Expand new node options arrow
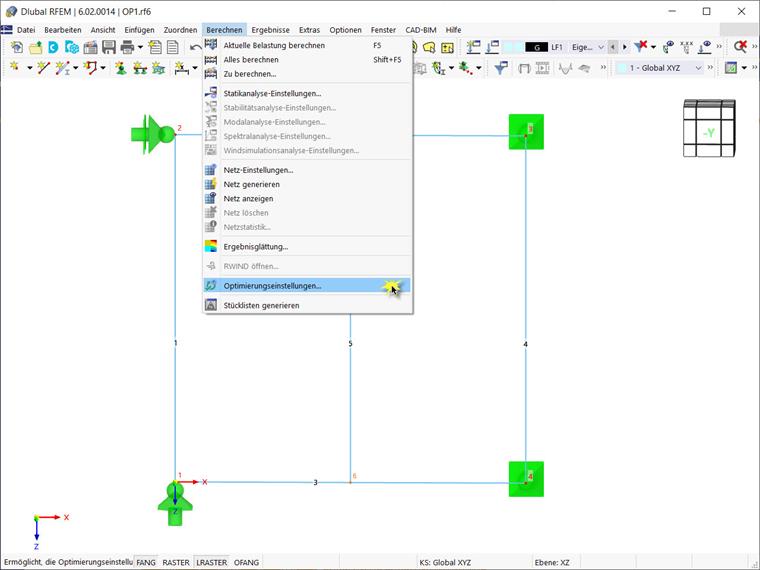 click(30, 68)
